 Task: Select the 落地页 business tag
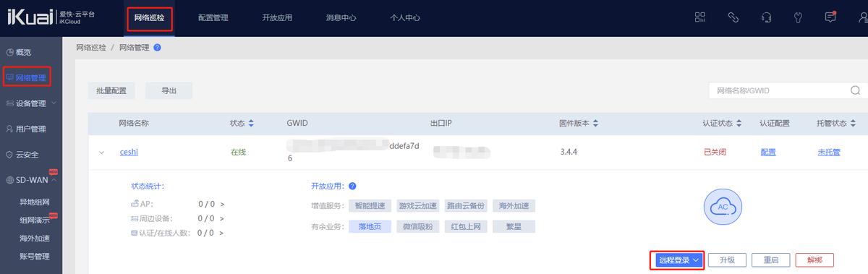click(370, 226)
